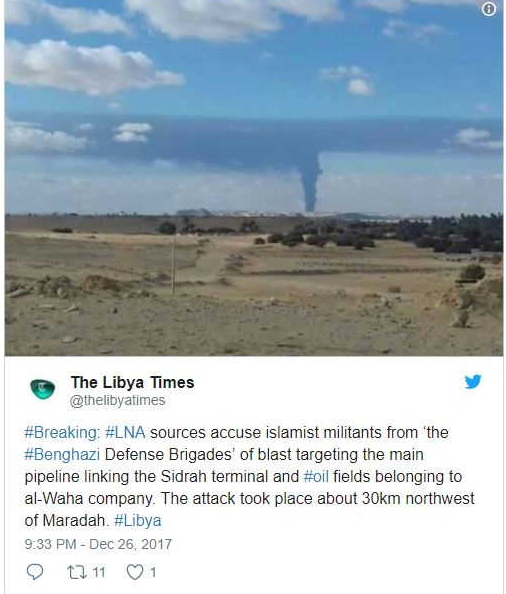
Task: Click the #oil hashtag
Action: pos(316,476)
